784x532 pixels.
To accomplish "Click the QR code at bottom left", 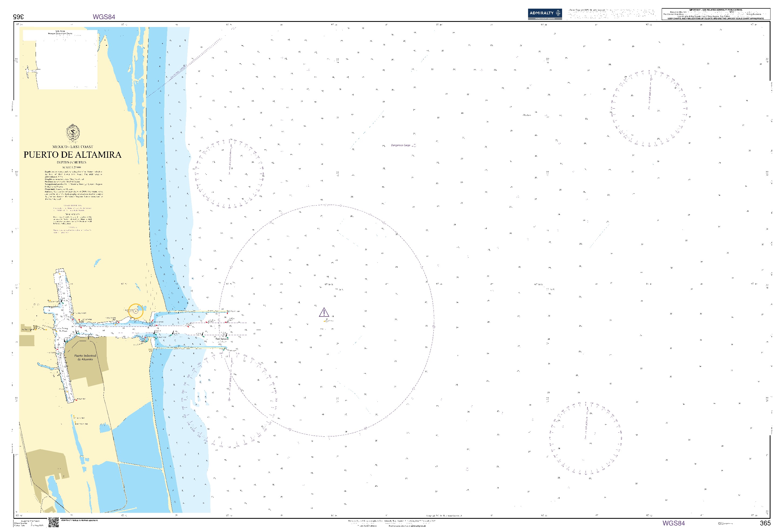I will pos(53,522).
